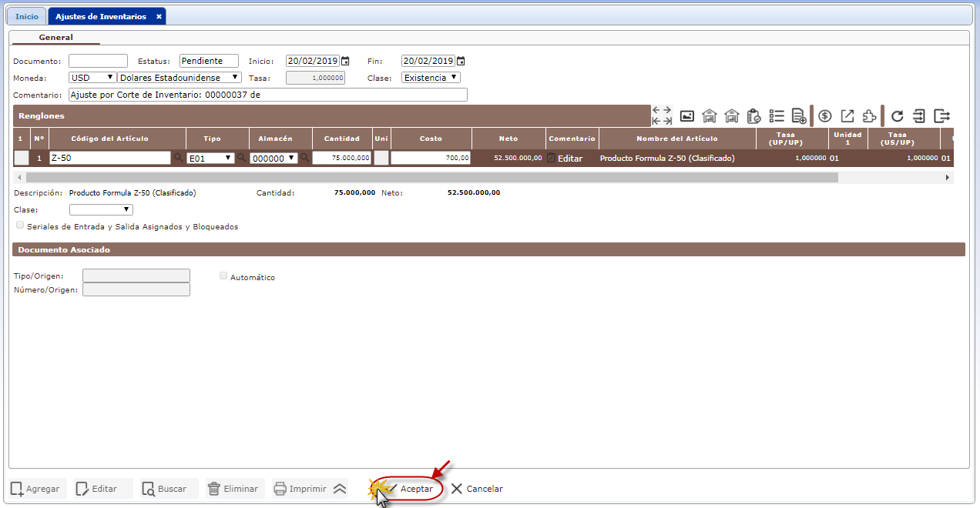The height and width of the screenshot is (508, 980).
Task: Click the Fin date field
Action: pos(428,61)
